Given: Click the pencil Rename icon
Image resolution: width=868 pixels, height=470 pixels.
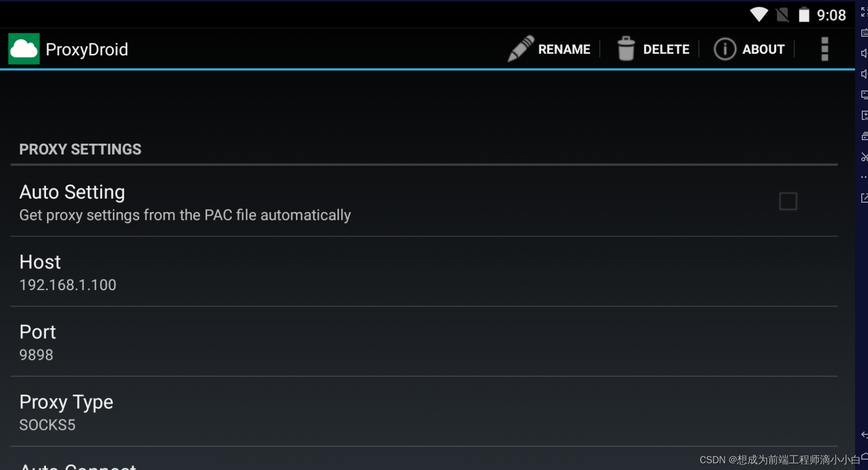Looking at the screenshot, I should [x=520, y=49].
